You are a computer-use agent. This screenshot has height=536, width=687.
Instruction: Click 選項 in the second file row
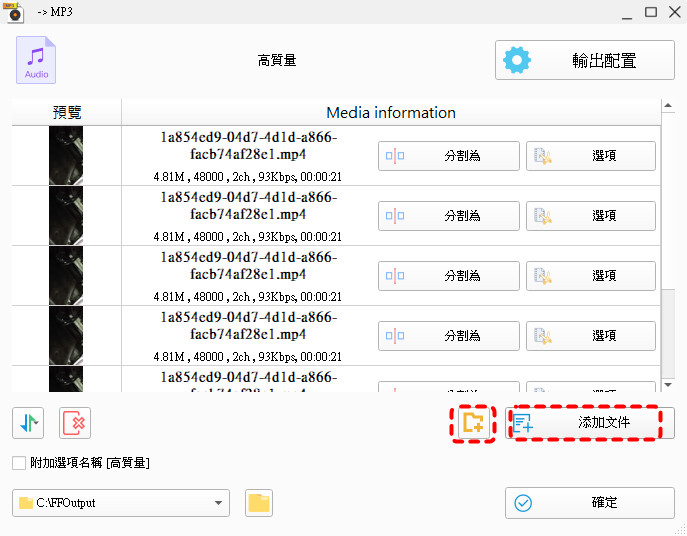(x=591, y=216)
